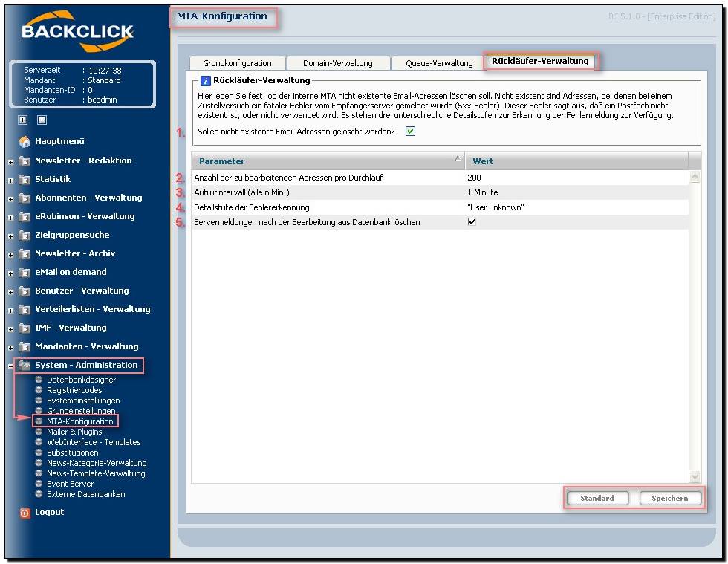Click the Wert column header

pyautogui.click(x=576, y=161)
